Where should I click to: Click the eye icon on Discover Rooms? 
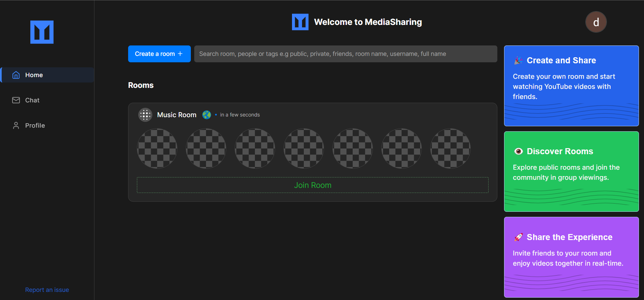(x=518, y=151)
